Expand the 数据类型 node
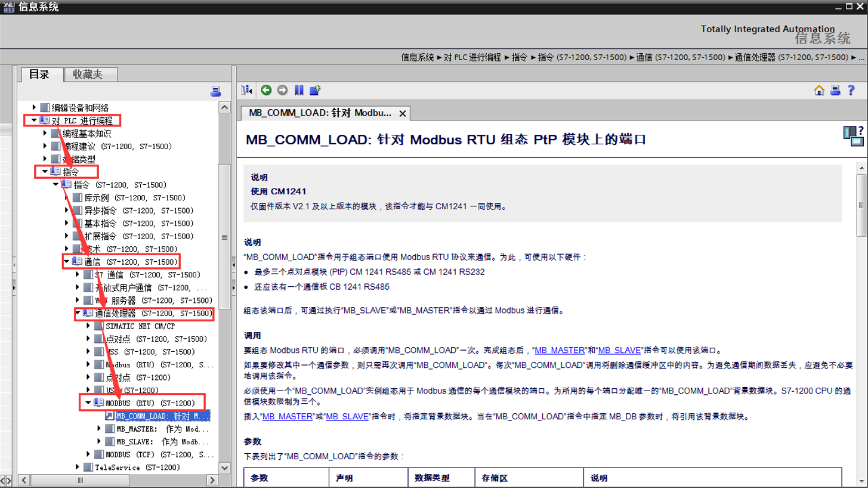The image size is (868, 489). tap(45, 159)
